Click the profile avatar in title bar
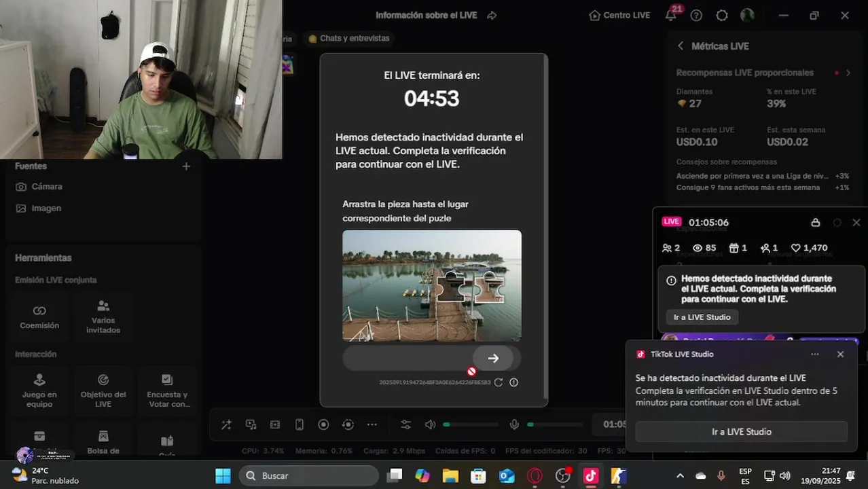This screenshot has height=489, width=868. click(x=747, y=15)
